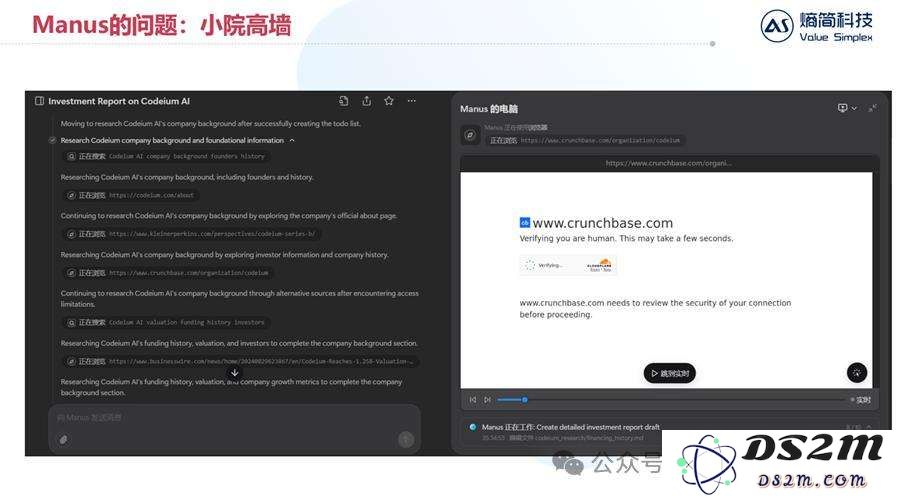The image size is (900, 498).
Task: Toggle the sidebar panel icon beside Investment Report title
Action: coord(39,101)
